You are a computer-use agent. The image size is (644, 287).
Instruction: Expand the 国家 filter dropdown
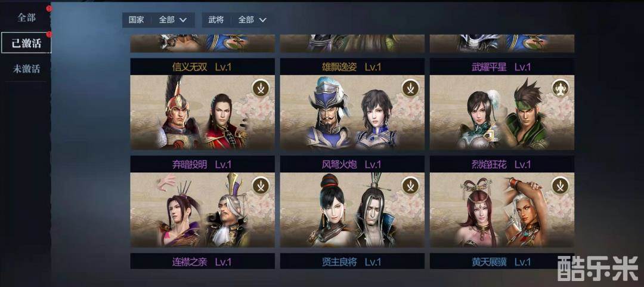[x=158, y=20]
